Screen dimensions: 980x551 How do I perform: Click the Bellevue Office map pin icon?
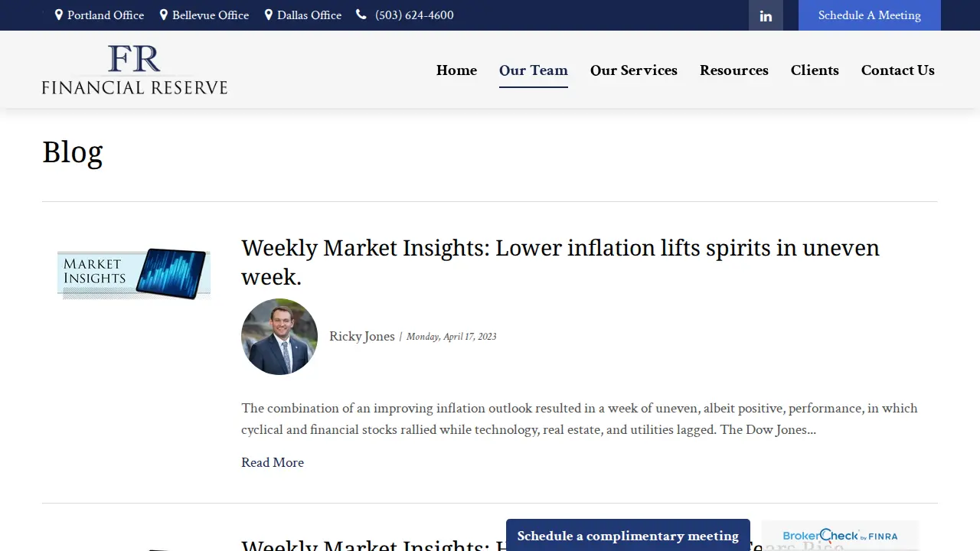click(164, 15)
